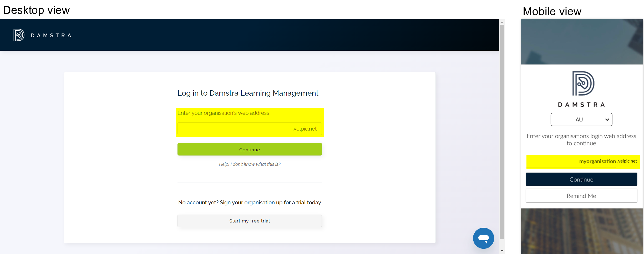644x254 pixels.
Task: Click the Remind Me button in the mobile view
Action: point(581,195)
